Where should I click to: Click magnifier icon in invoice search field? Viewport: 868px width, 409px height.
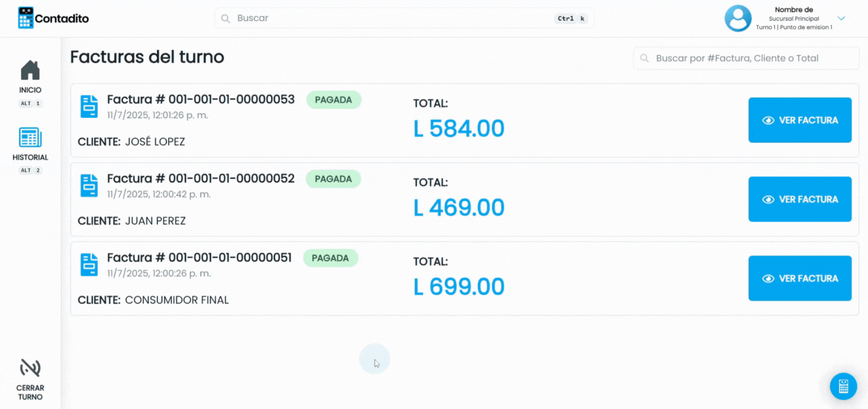(x=644, y=58)
